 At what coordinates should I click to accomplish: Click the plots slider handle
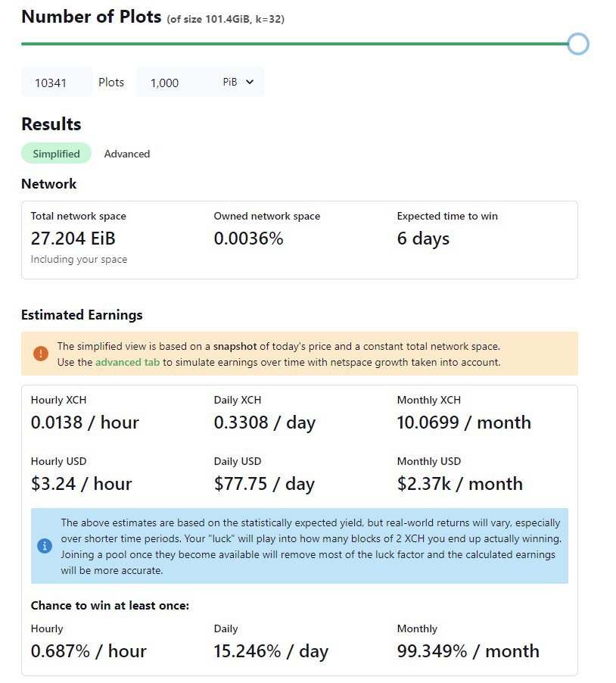click(578, 44)
